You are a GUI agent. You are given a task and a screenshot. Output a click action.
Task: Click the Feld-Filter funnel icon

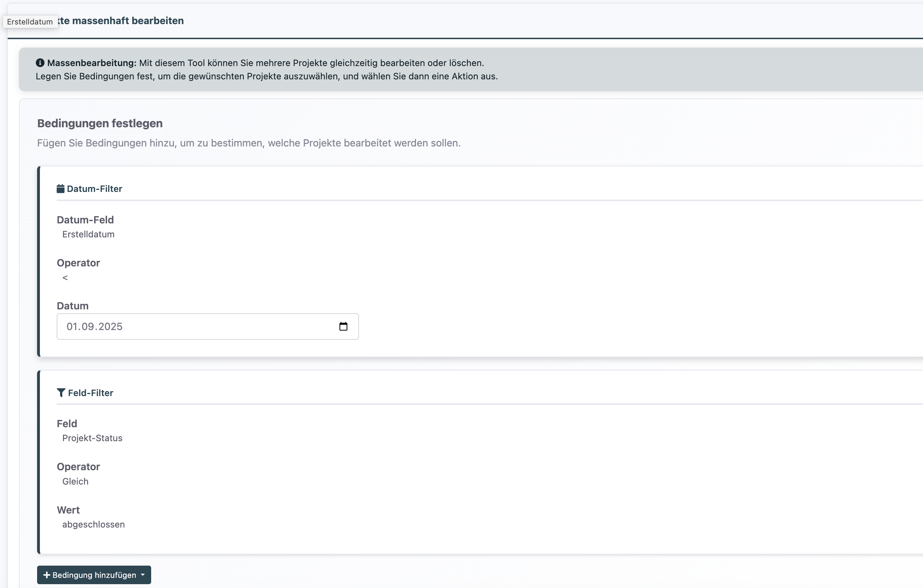[61, 393]
